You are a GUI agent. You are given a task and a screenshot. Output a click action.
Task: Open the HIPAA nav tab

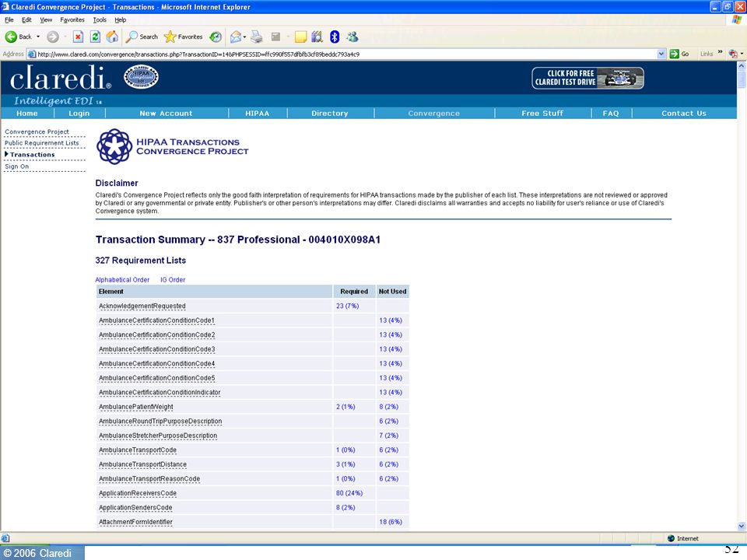pos(258,114)
